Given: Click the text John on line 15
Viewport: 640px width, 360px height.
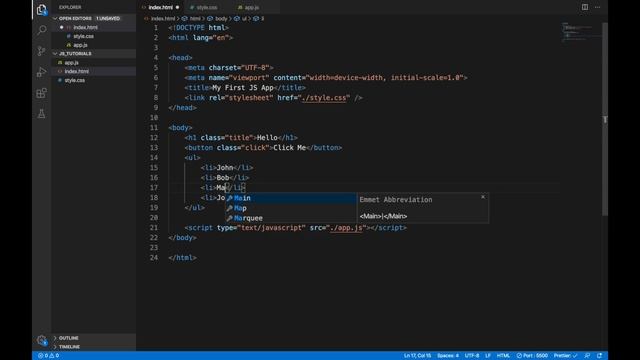Looking at the screenshot, I should tap(225, 168).
